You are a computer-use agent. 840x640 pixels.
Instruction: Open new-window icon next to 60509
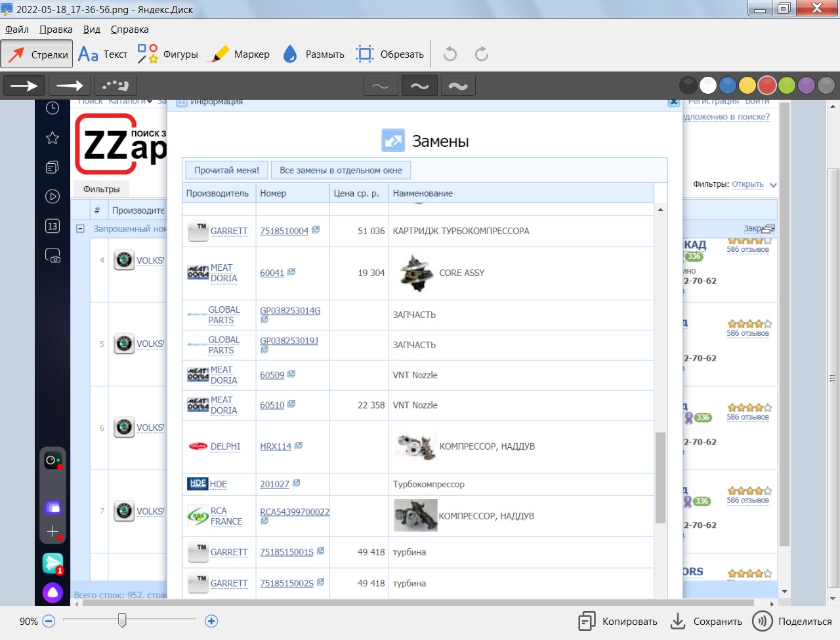pyautogui.click(x=291, y=374)
